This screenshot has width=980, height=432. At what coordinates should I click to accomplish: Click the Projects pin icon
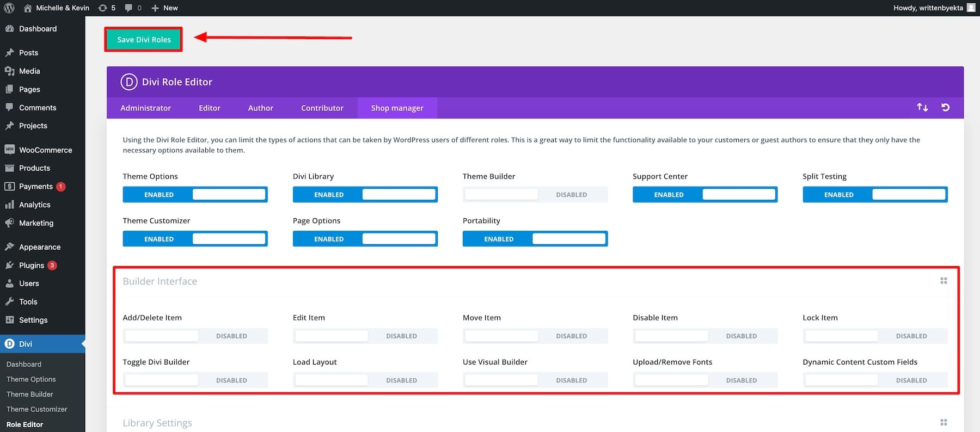(x=9, y=126)
